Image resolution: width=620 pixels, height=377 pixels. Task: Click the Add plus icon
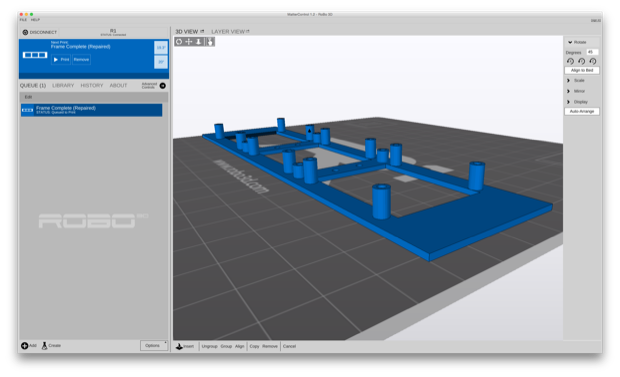click(x=25, y=346)
